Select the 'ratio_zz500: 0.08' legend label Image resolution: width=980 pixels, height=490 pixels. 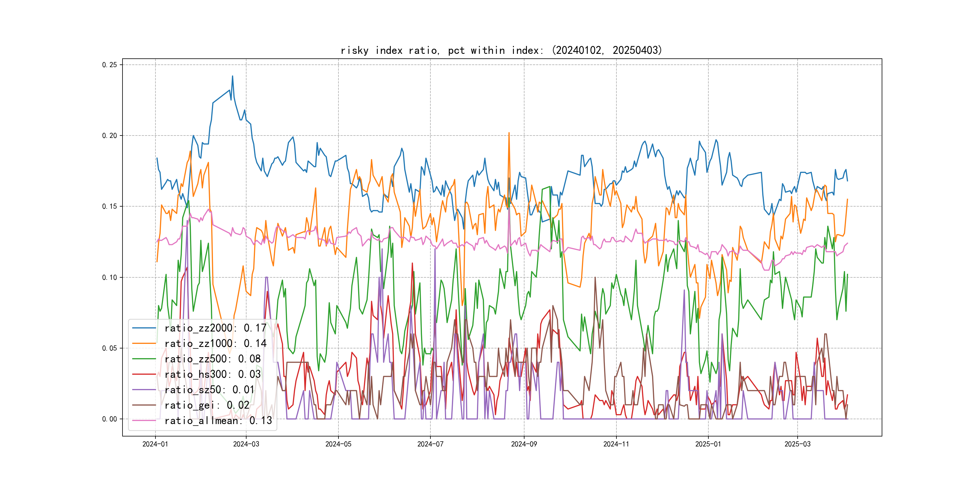coord(212,359)
